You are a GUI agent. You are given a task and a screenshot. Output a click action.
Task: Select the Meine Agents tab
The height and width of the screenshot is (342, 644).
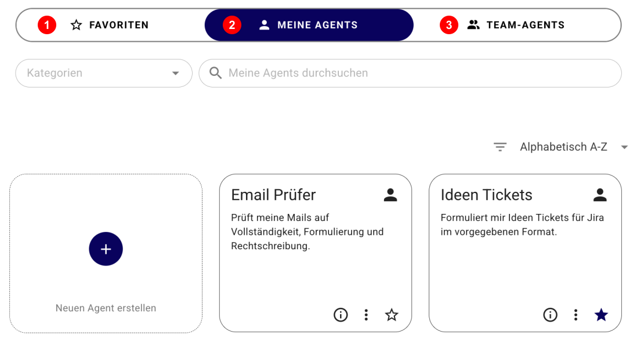click(309, 25)
